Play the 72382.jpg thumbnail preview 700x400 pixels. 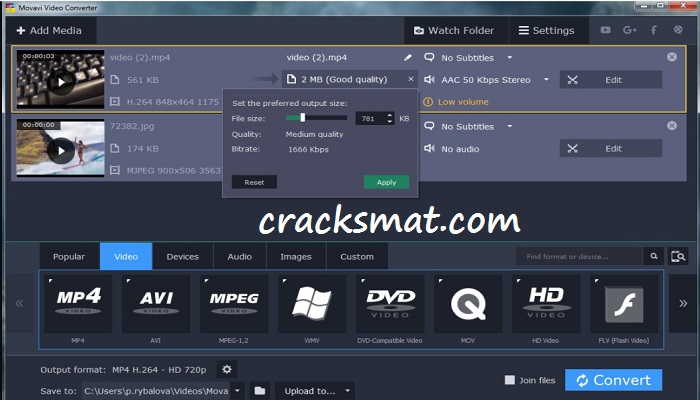tap(61, 151)
